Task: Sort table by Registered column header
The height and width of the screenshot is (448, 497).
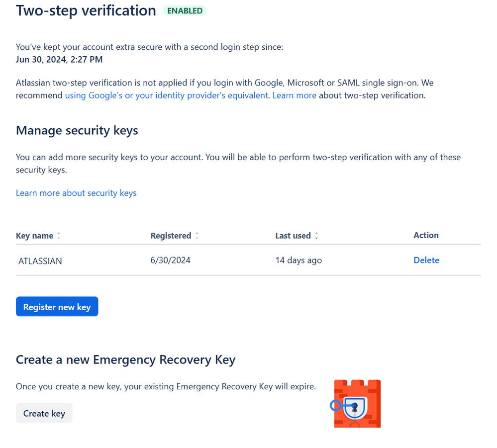Action: 171,236
